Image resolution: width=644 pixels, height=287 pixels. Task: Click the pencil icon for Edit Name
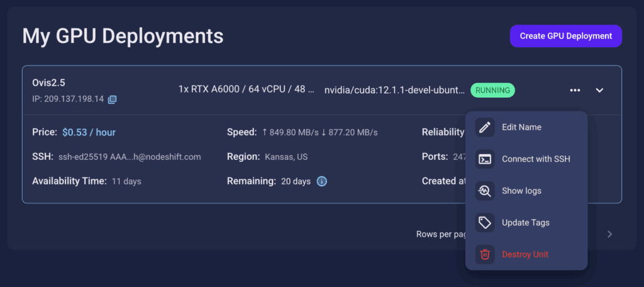[485, 127]
